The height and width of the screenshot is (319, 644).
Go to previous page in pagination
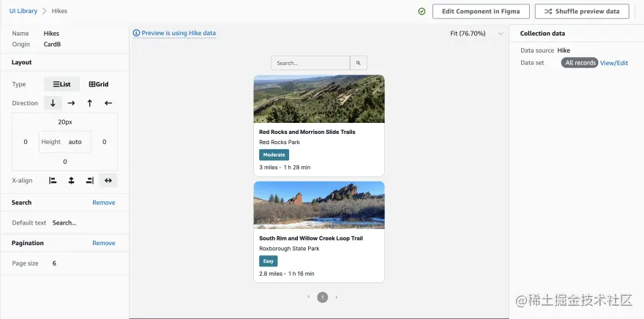[x=309, y=297]
